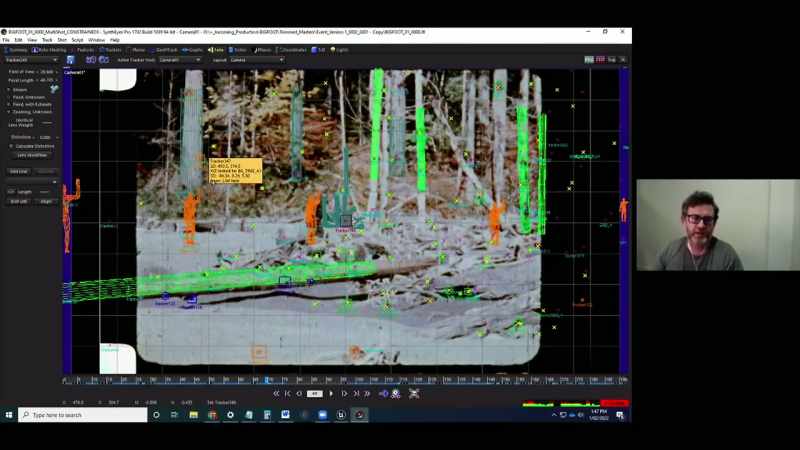The width and height of the screenshot is (800, 450).
Task: Open the View menu
Action: point(32,40)
